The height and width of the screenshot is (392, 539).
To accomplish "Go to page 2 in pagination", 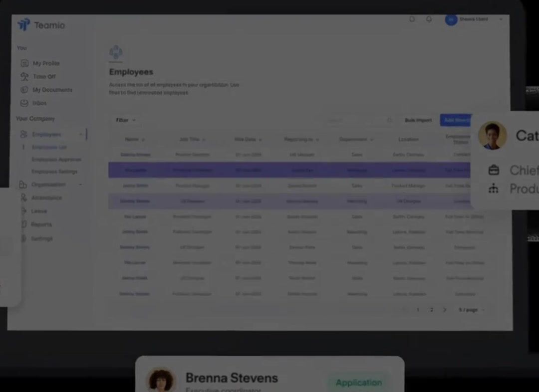I will coord(432,310).
